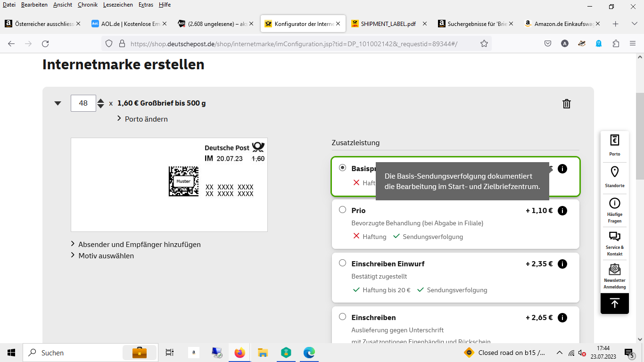The height and width of the screenshot is (362, 644).
Task: Open the Bearbeiten menu
Action: click(34, 5)
